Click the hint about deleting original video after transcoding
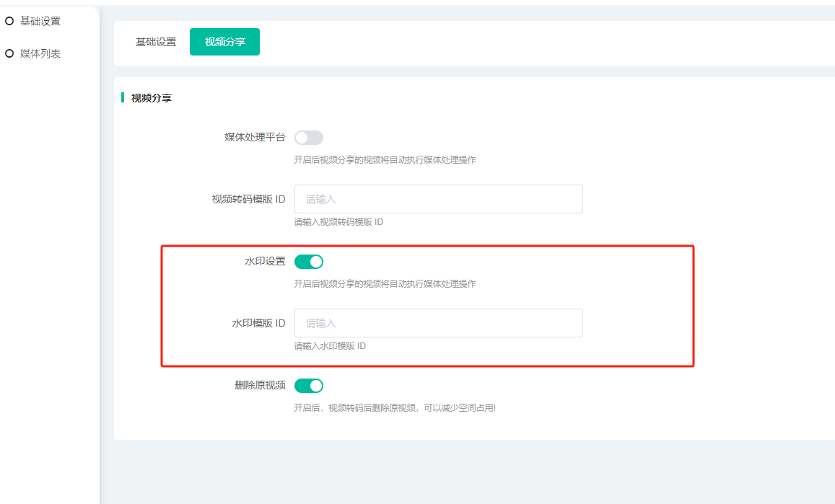Screen dimensions: 835x504 click(394, 408)
